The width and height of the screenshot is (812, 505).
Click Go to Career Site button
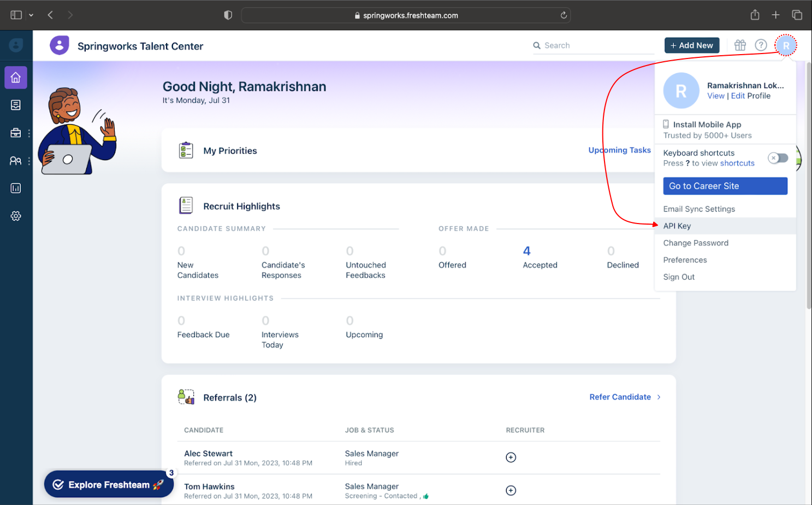(725, 186)
